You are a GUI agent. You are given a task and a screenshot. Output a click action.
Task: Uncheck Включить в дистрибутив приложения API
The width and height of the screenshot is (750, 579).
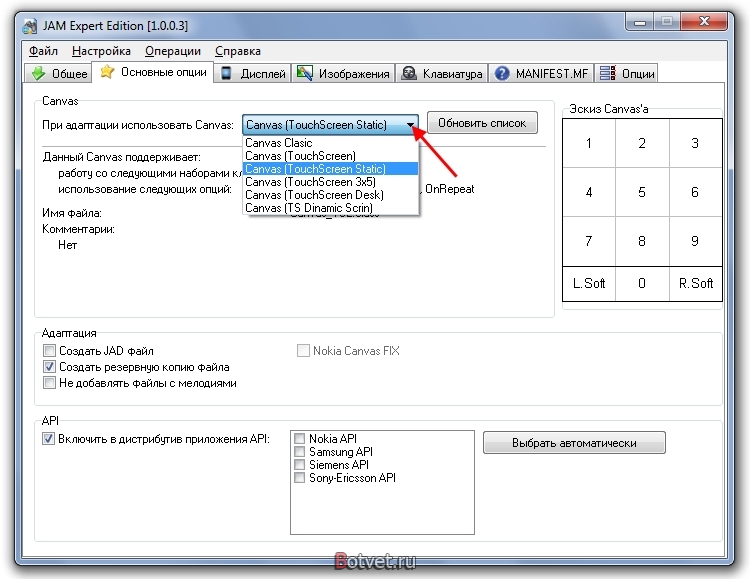click(48, 438)
